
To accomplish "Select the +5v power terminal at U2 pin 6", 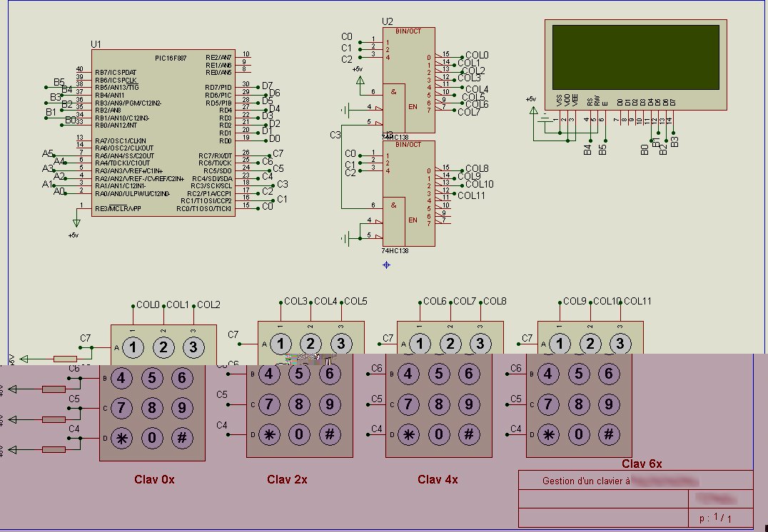I will [360, 79].
